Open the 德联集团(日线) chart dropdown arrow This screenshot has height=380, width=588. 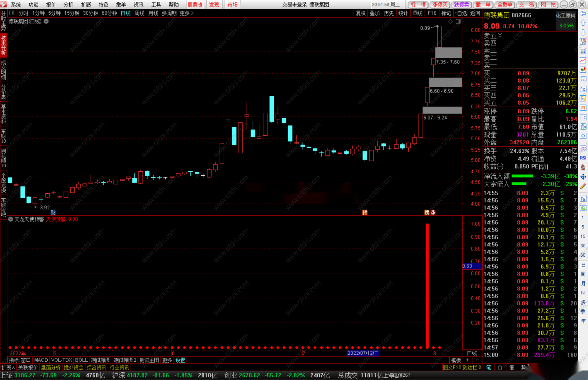tap(46, 21)
